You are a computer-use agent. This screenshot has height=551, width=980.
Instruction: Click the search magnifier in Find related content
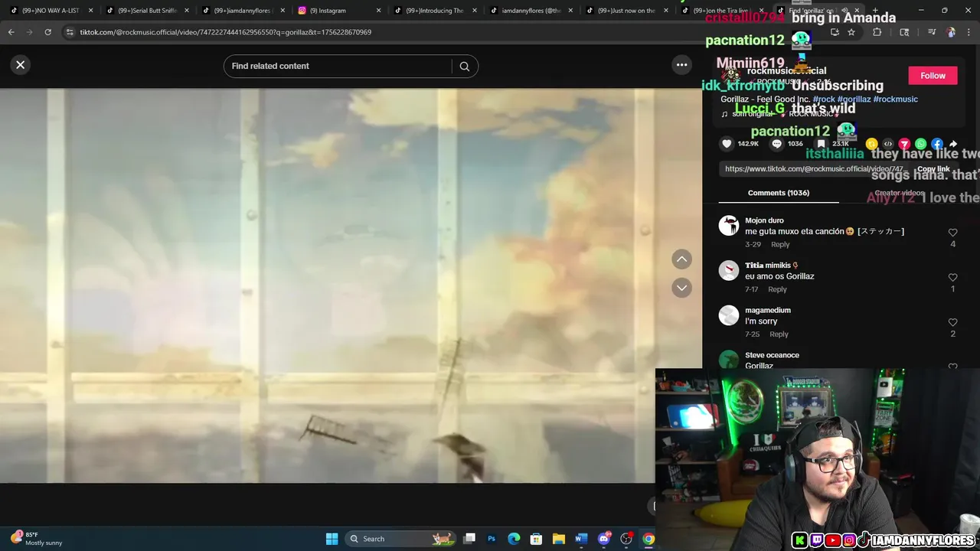point(464,67)
